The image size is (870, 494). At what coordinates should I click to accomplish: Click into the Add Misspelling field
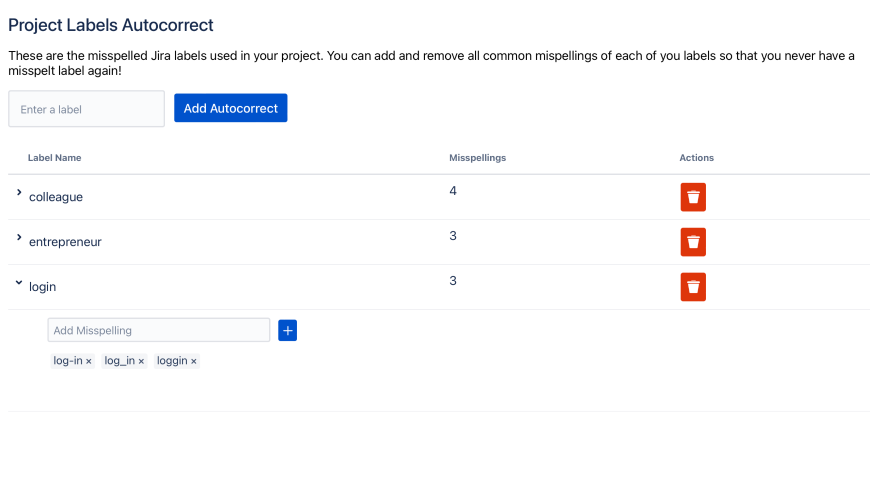(158, 330)
